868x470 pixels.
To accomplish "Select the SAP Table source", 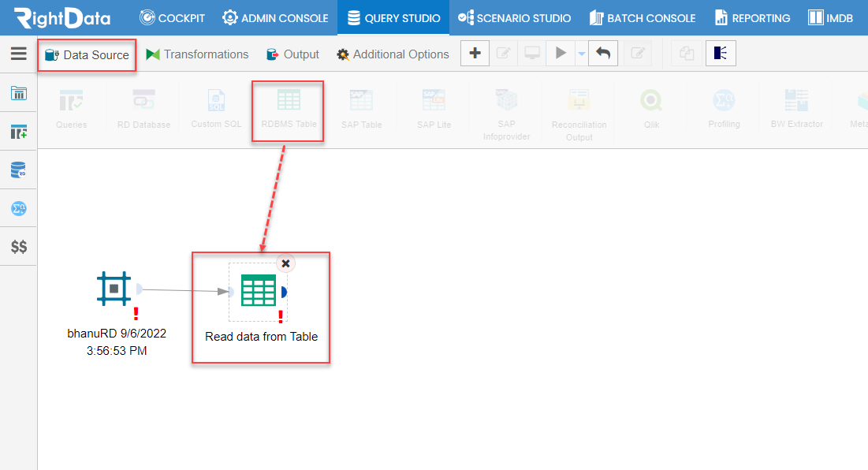I will pos(362,110).
